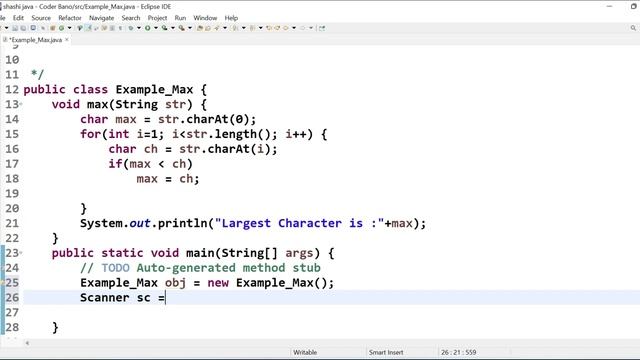640x360 pixels.
Task: Click 'obj' variable on line 25
Action: click(176, 282)
